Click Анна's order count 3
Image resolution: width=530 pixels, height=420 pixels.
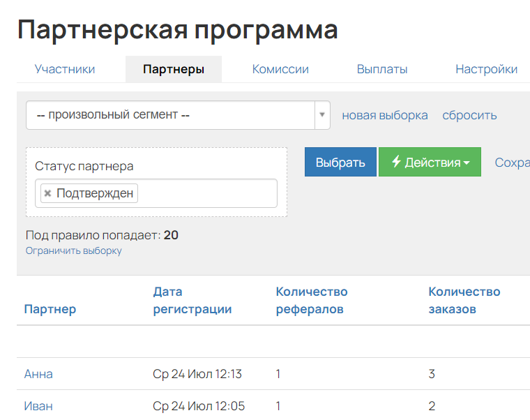(x=432, y=374)
